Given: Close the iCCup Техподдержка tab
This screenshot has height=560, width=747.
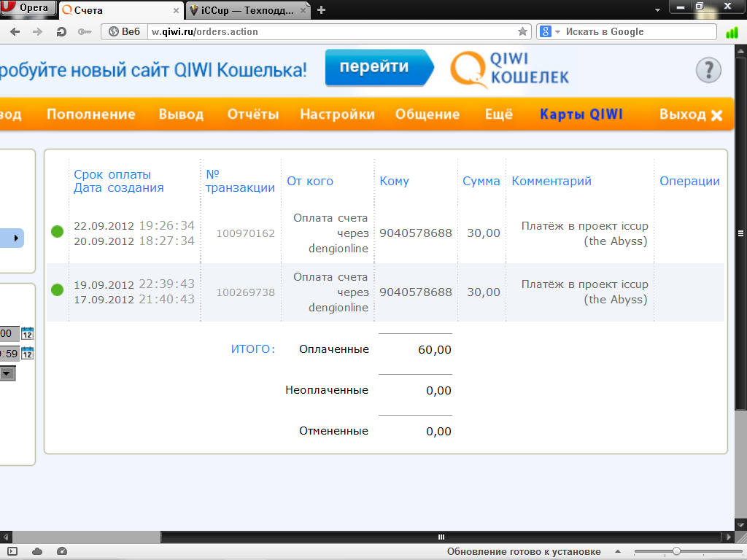Looking at the screenshot, I should pos(303,10).
